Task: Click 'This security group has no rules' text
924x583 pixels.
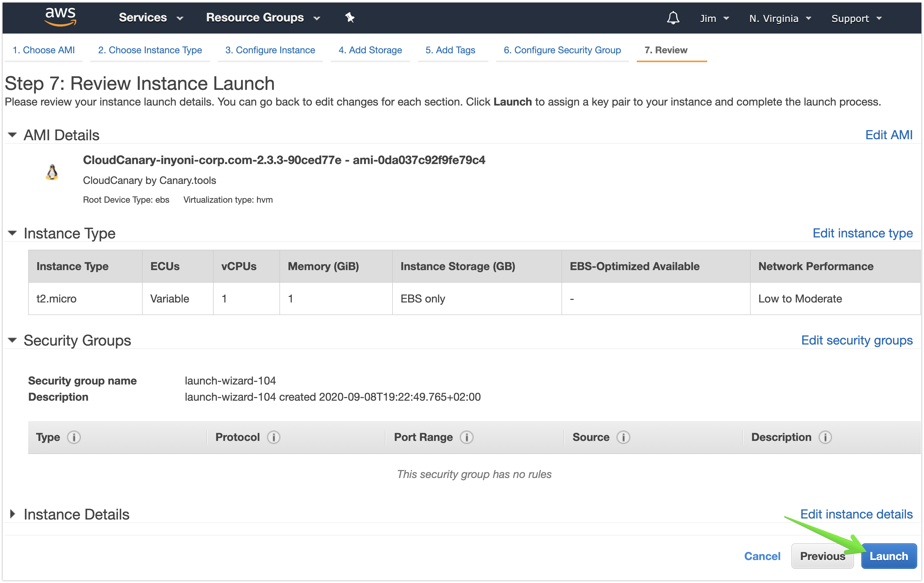Action: point(474,474)
